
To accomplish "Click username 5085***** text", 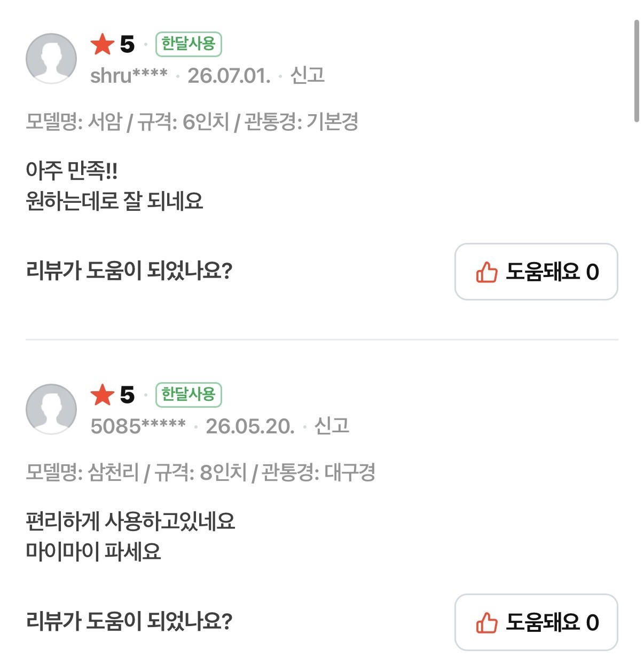I will 138,426.
